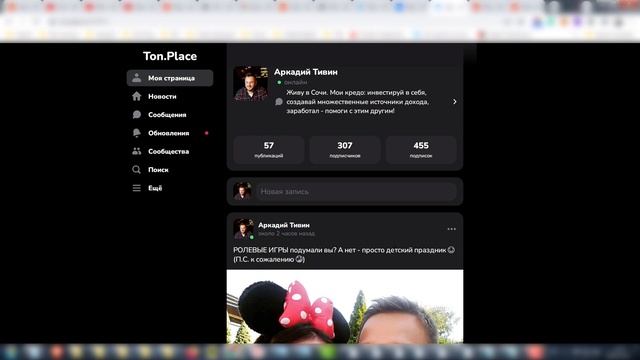The height and width of the screenshot is (360, 640).
Task: Click the chat bubble icon beside Сообщения
Action: [136, 115]
